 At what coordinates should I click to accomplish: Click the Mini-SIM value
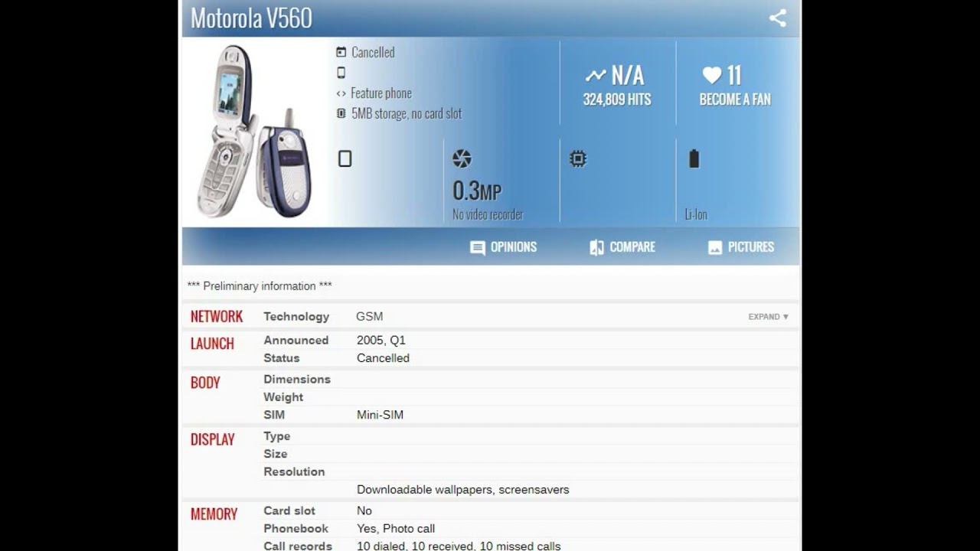pos(380,414)
